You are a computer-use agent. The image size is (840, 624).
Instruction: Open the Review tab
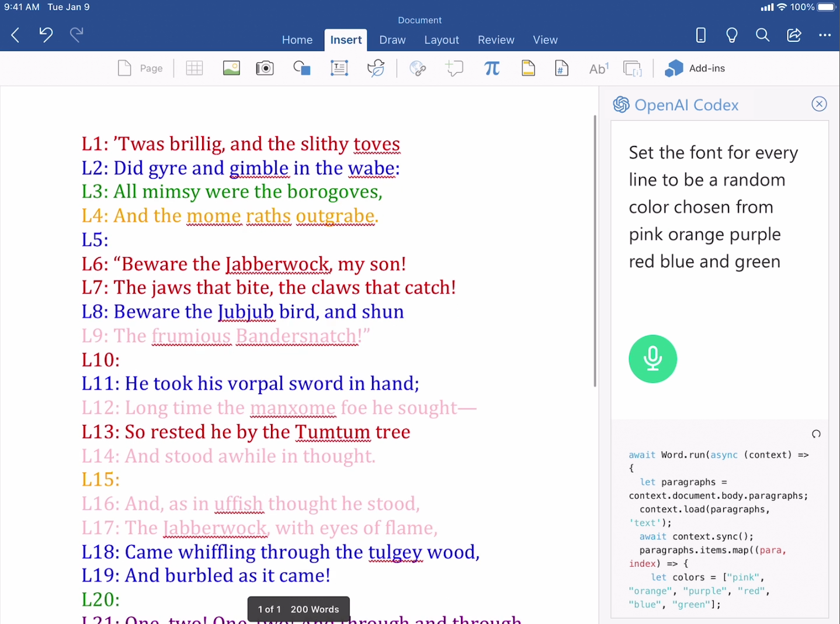point(495,40)
